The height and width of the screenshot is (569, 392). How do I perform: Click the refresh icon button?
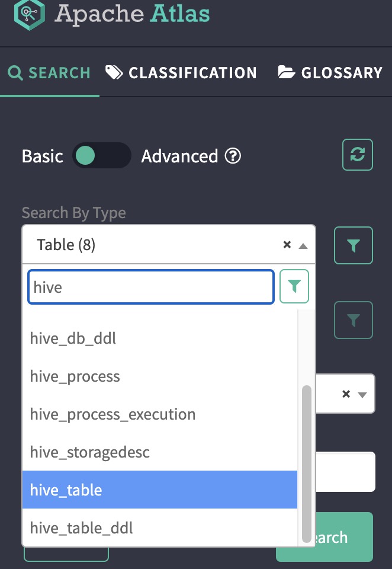pyautogui.click(x=358, y=155)
